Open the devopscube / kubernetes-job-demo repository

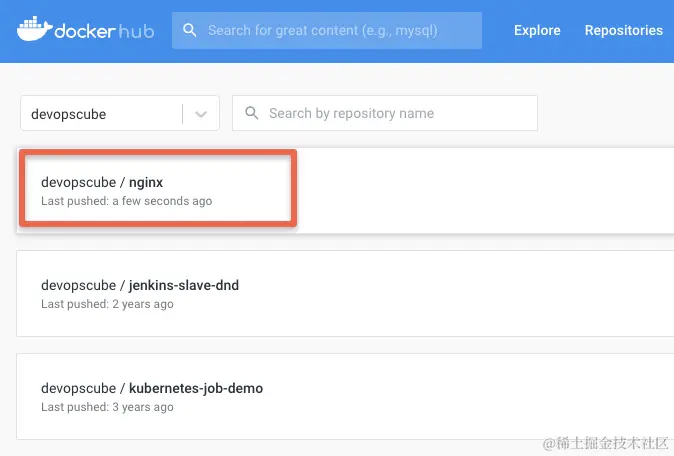point(152,388)
